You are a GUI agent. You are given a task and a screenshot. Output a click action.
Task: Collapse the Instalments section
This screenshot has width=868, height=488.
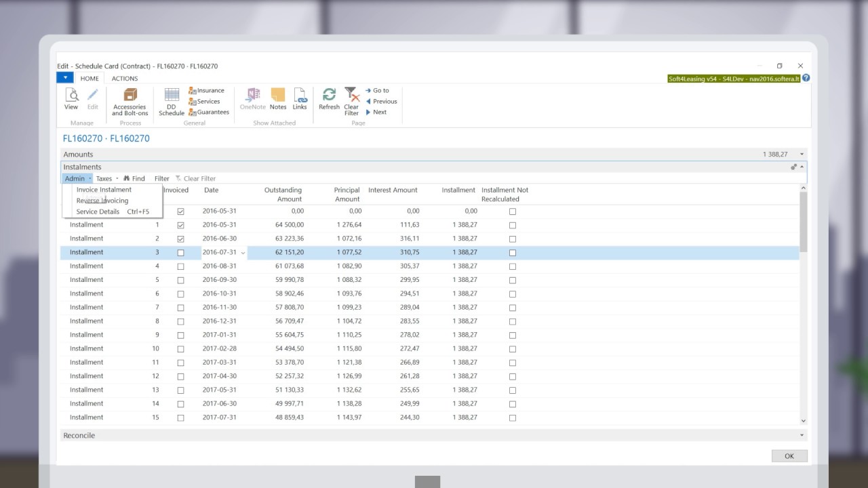[x=802, y=167]
